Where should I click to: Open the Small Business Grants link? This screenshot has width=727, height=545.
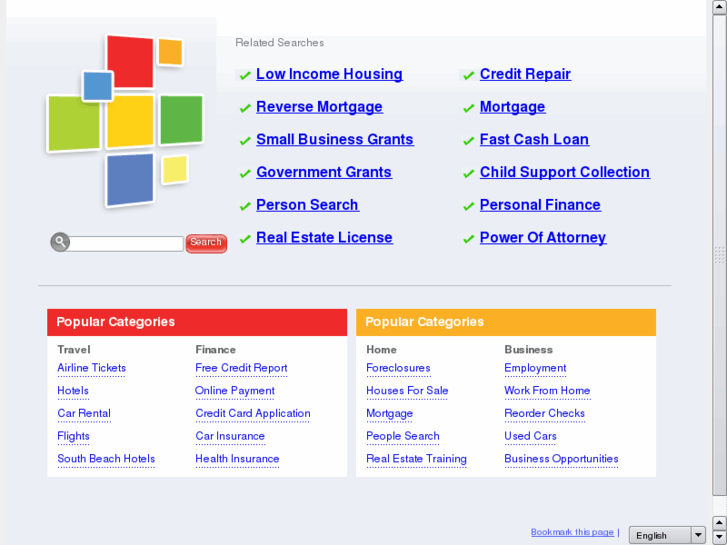(334, 140)
